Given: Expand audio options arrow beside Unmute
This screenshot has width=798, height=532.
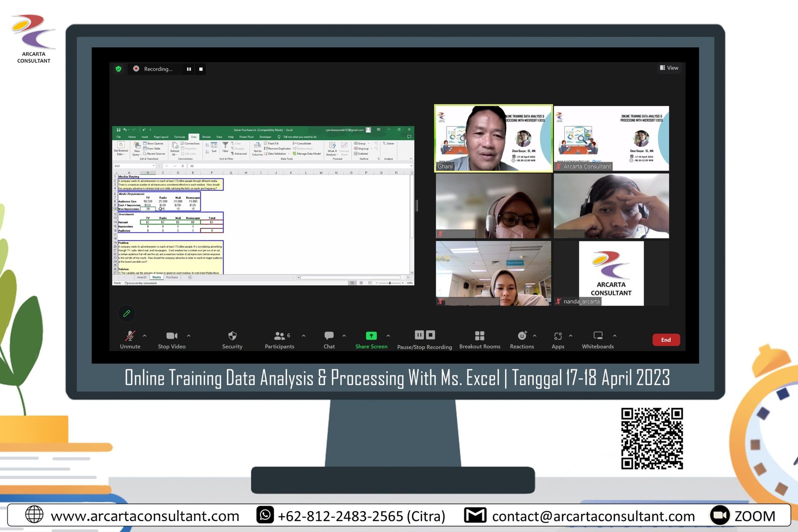Looking at the screenshot, I should (x=145, y=336).
